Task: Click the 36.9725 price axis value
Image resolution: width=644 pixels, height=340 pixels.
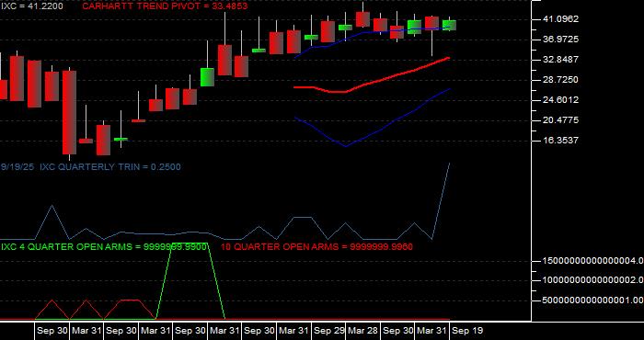Action: [x=560, y=40]
